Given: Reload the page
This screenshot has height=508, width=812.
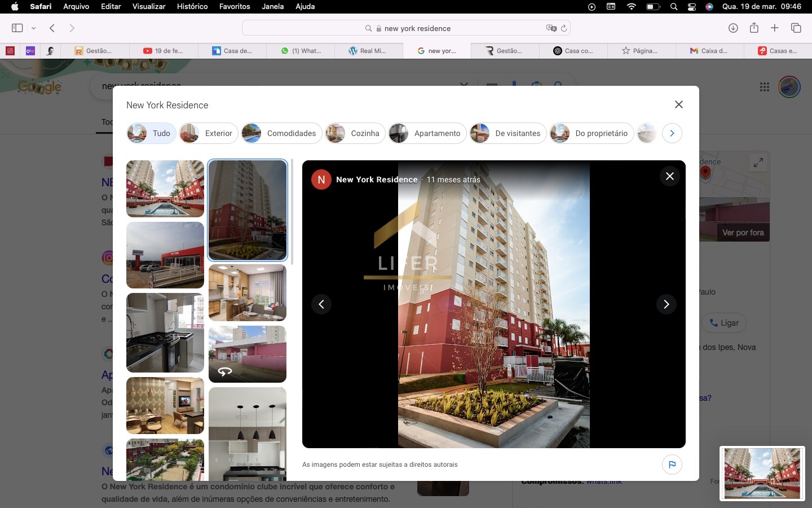Looking at the screenshot, I should tap(564, 28).
